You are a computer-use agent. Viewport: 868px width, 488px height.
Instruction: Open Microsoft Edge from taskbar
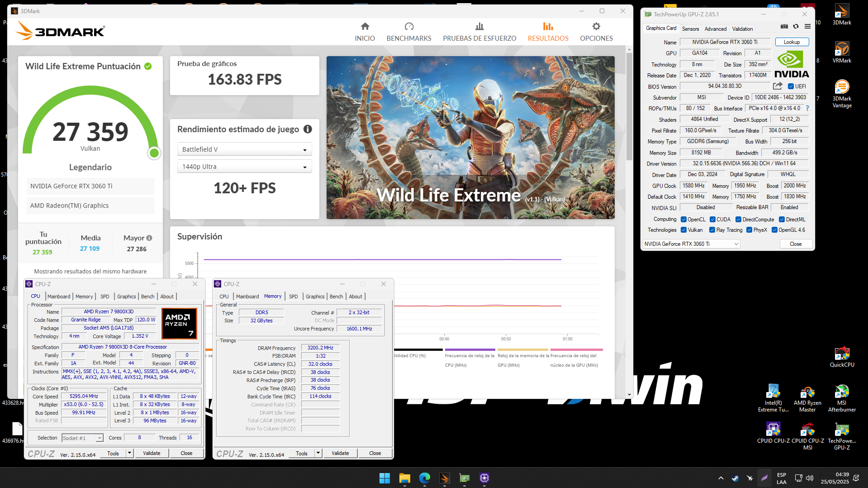(x=424, y=478)
